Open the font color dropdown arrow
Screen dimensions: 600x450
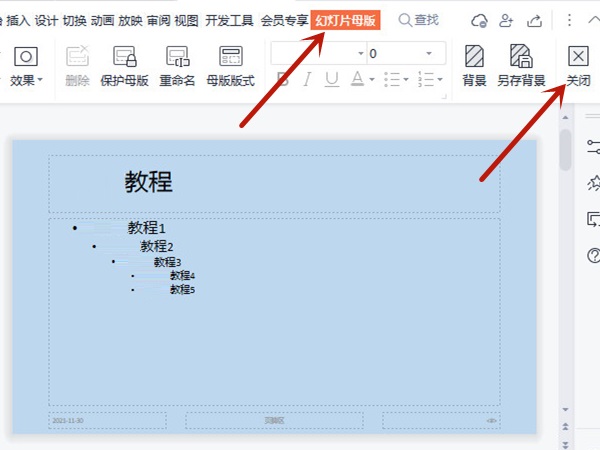[372, 80]
